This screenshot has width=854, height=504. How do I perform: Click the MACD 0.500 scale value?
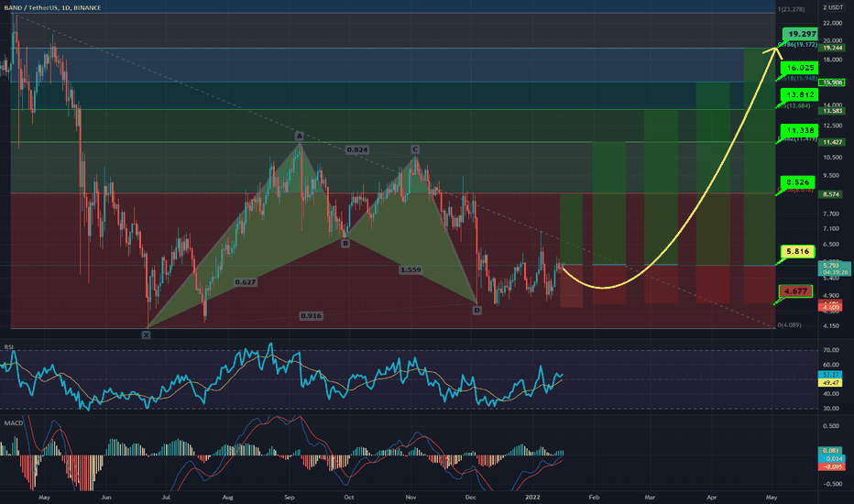832,426
